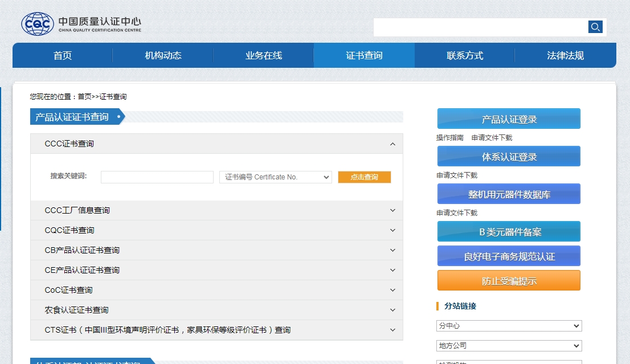Click the orange 防止受骗提示 button
This screenshot has height=364, width=630.
(x=508, y=280)
